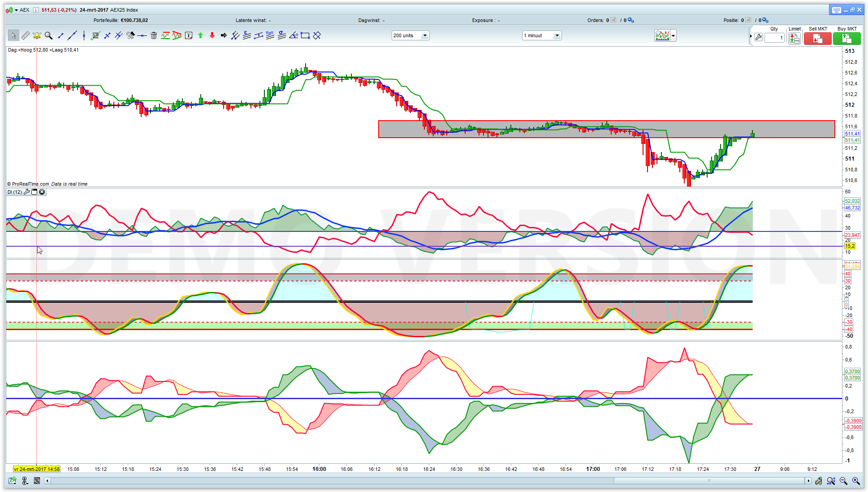Select the text annotation tool

(189, 35)
